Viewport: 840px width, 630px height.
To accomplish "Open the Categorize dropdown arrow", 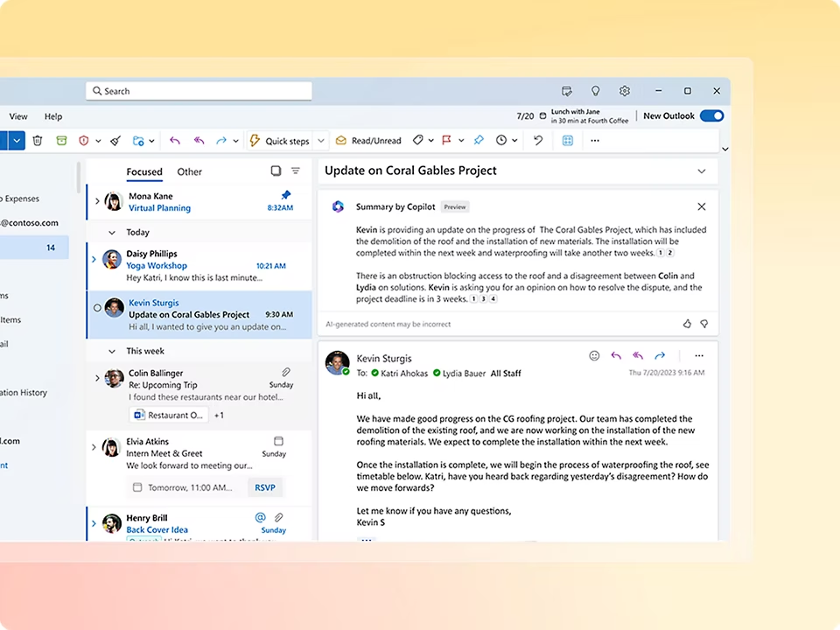I will point(430,141).
